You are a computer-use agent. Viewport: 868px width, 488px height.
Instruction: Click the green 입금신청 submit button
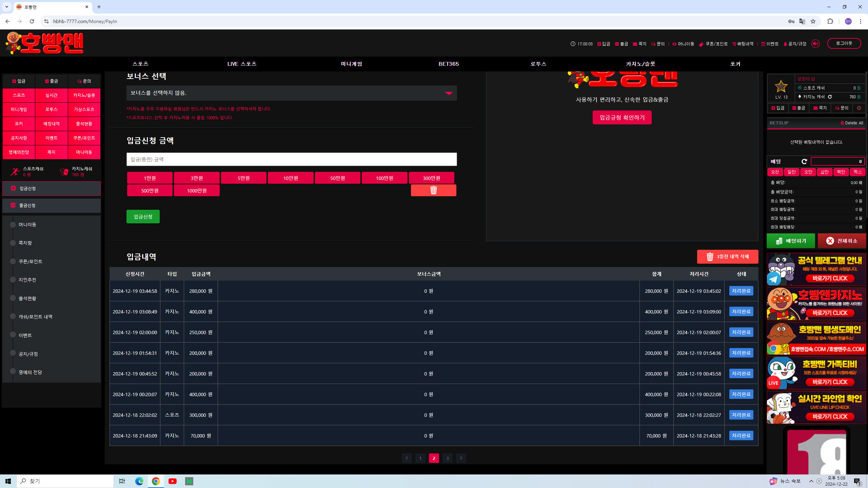click(143, 217)
